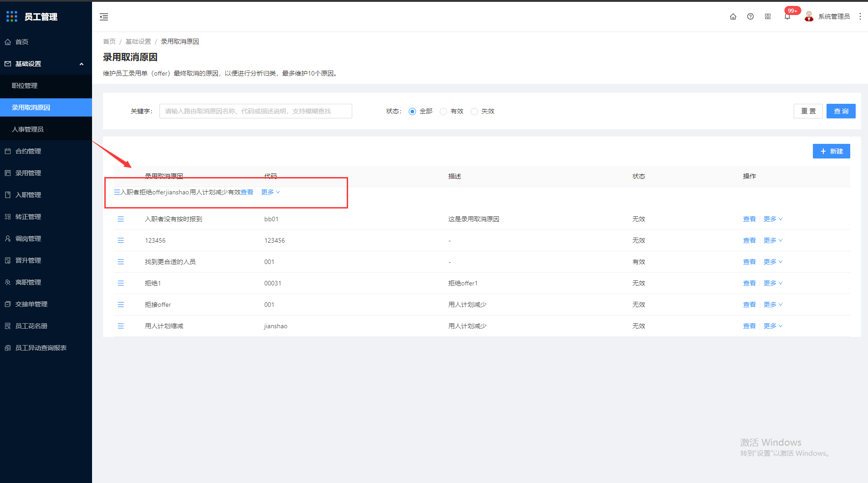Viewport: 868px width, 483px height.
Task: Open 职位管理 submenu item
Action: (x=46, y=86)
